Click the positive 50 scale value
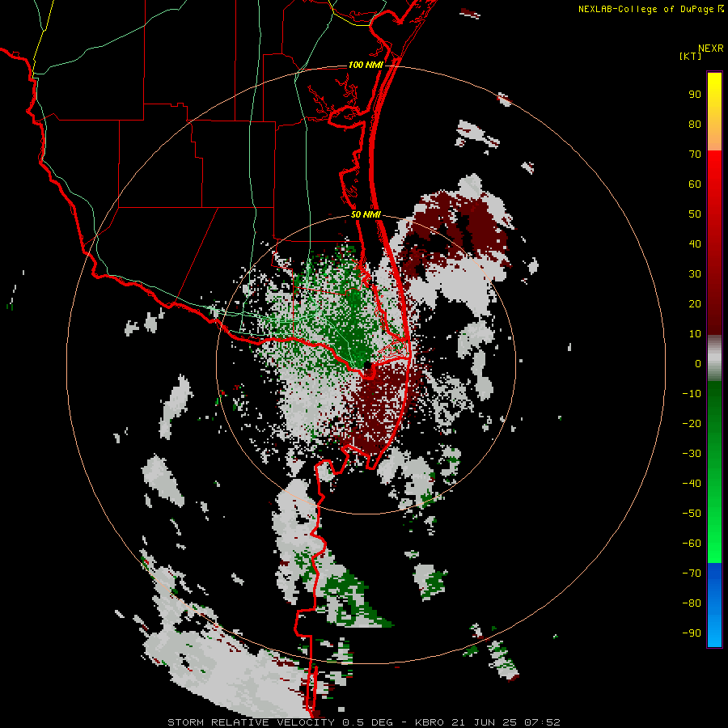728x728 pixels. coord(695,214)
